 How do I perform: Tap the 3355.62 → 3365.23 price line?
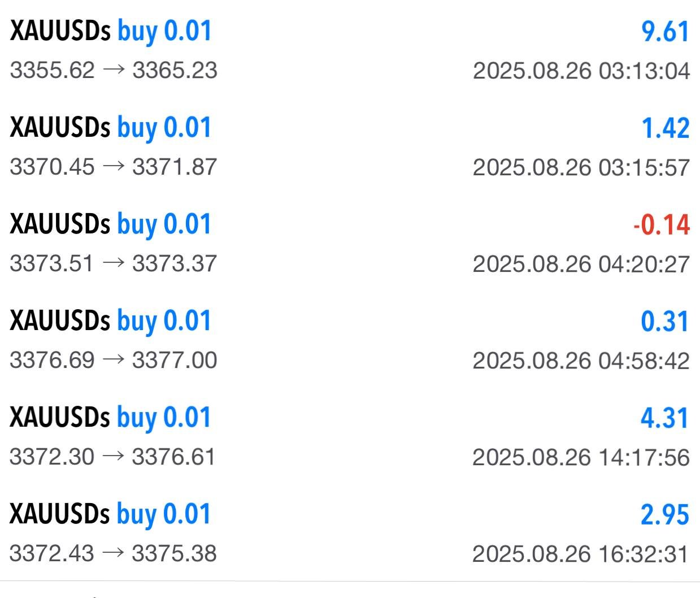pyautogui.click(x=114, y=71)
